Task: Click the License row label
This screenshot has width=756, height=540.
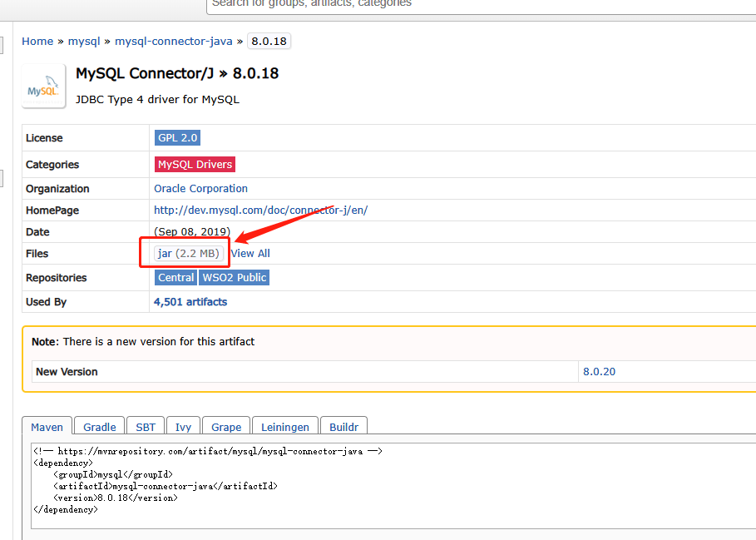Action: point(44,138)
